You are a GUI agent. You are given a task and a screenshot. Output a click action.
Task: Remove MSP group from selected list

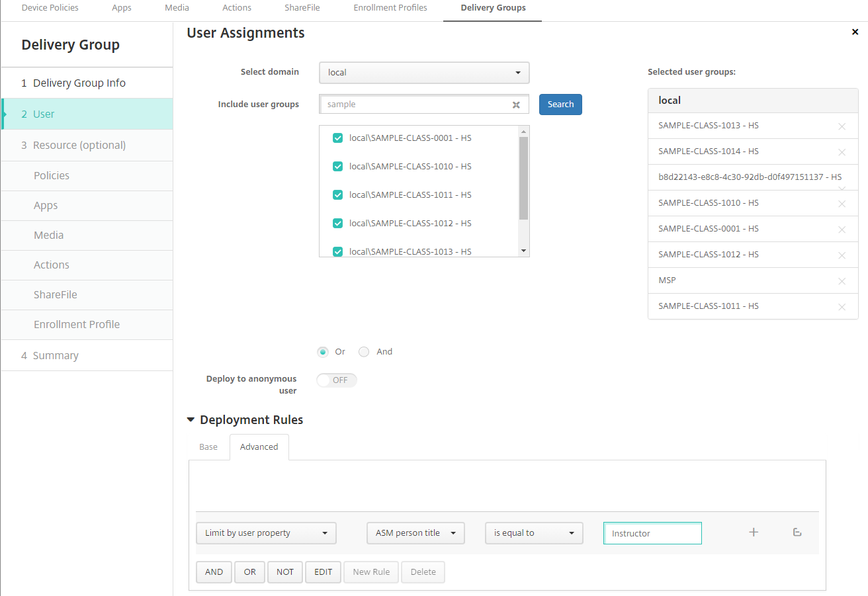point(842,281)
